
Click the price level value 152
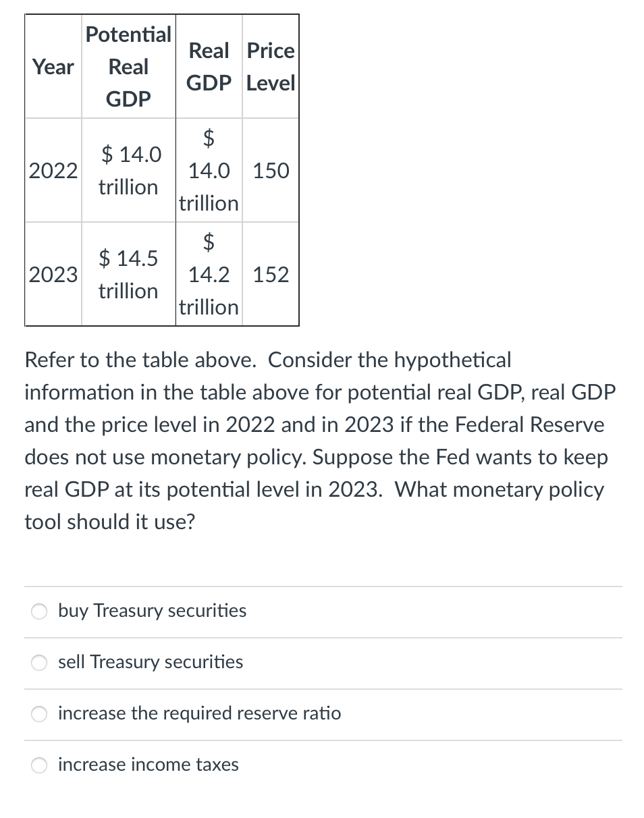(270, 274)
